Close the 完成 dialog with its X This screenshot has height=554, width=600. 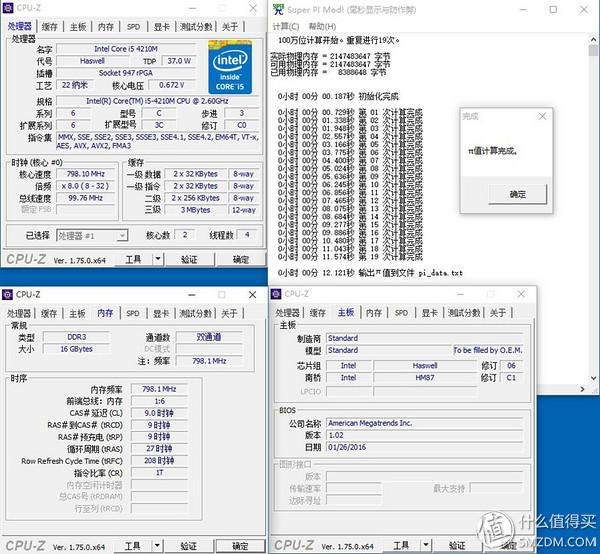coord(542,116)
